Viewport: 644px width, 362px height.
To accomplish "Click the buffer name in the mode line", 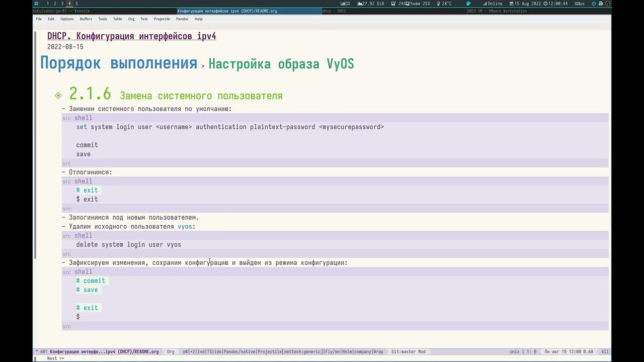I will point(104,351).
